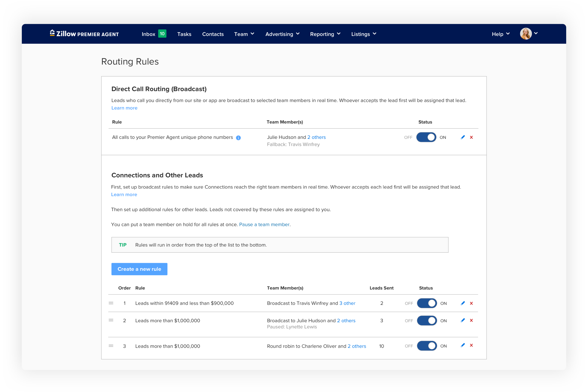Toggle off the Direct Call Routing status switch
Viewport: 588px width, 392px height.
426,137
